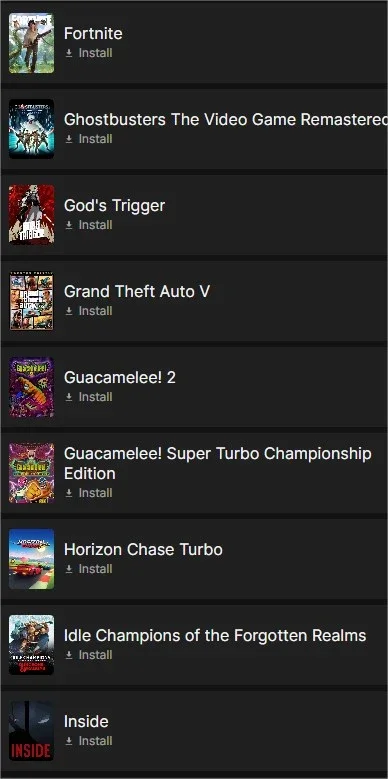Click the download icon under God's Trigger

click(69, 225)
